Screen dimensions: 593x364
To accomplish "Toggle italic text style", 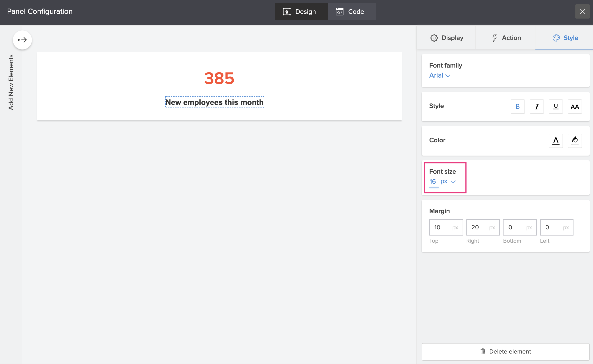I will point(536,106).
